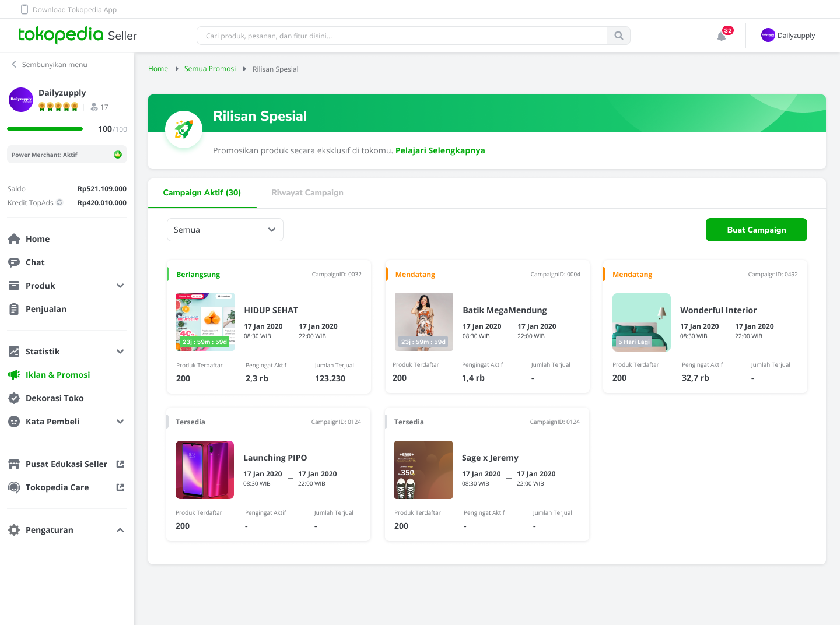Click the shop score progress bar
The width and height of the screenshot is (840, 625).
click(x=45, y=129)
